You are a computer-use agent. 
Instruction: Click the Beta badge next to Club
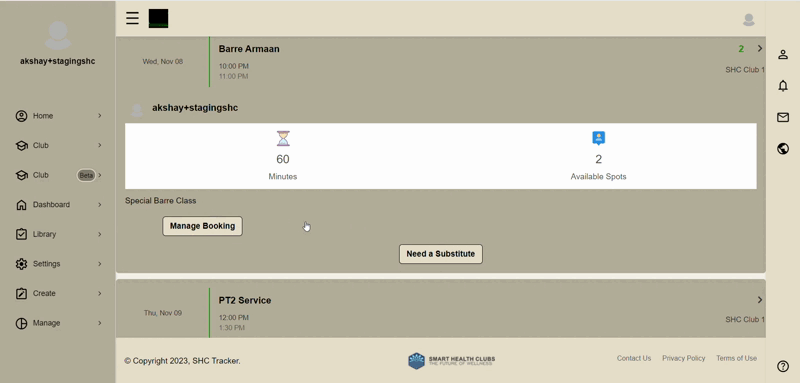[86, 175]
